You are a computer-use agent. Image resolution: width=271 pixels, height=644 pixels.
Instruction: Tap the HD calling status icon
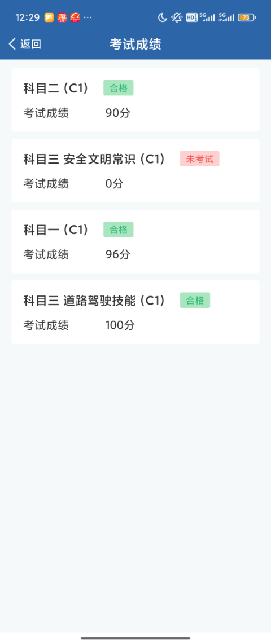pos(191,17)
